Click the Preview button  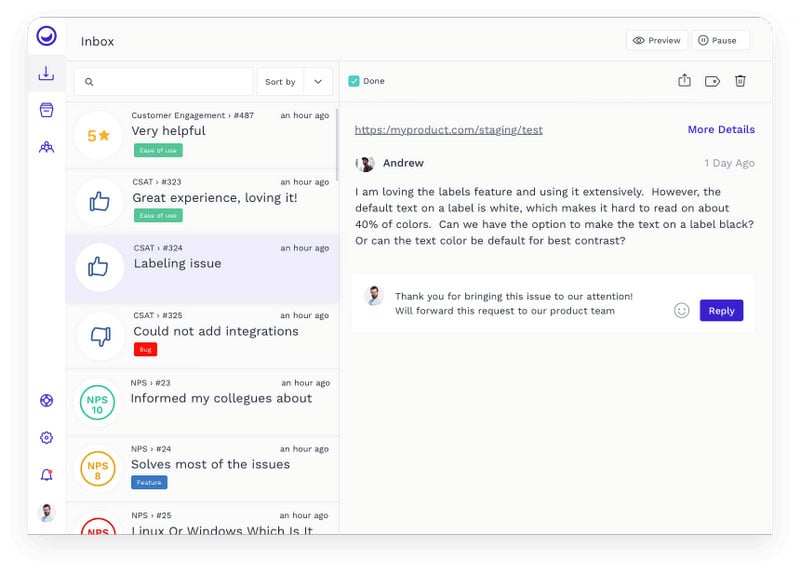pos(657,40)
